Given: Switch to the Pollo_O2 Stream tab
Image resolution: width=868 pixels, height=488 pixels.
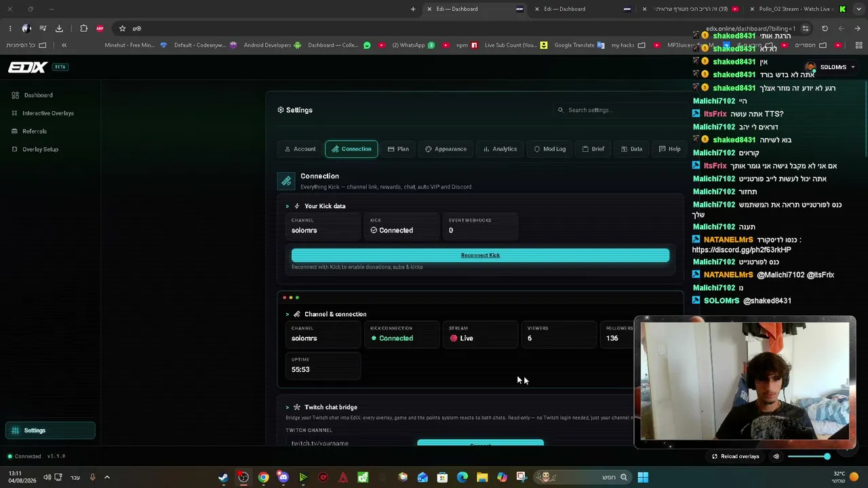Looking at the screenshot, I should 795,9.
